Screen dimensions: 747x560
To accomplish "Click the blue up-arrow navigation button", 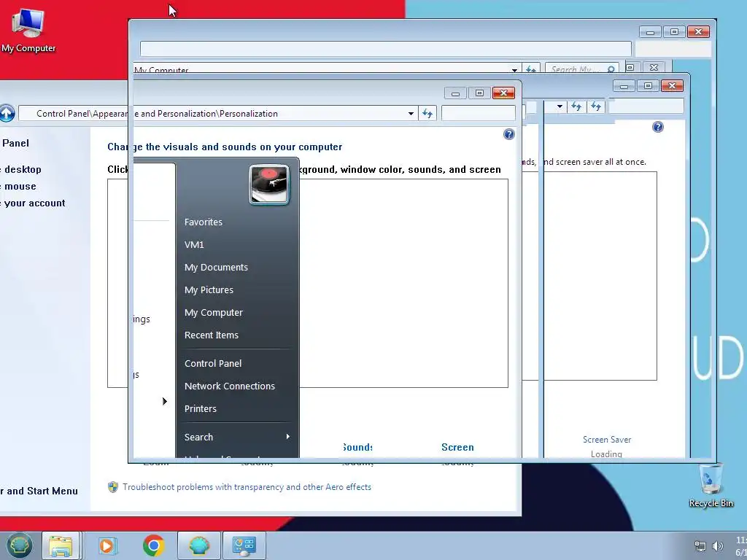I will 7,113.
